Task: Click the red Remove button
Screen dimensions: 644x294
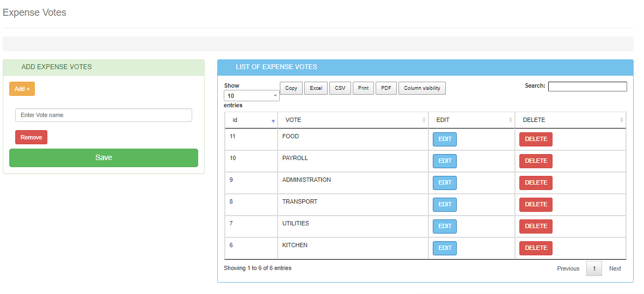Action: click(31, 137)
